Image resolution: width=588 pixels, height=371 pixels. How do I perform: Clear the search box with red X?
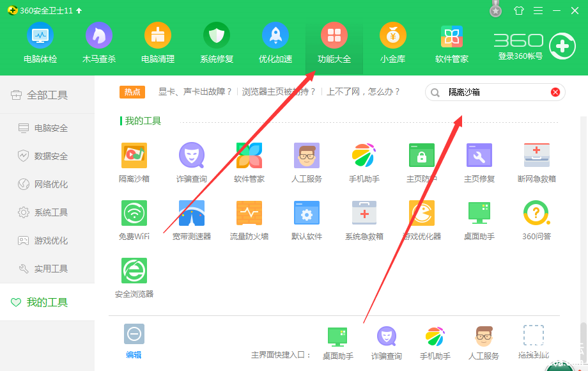coord(555,92)
